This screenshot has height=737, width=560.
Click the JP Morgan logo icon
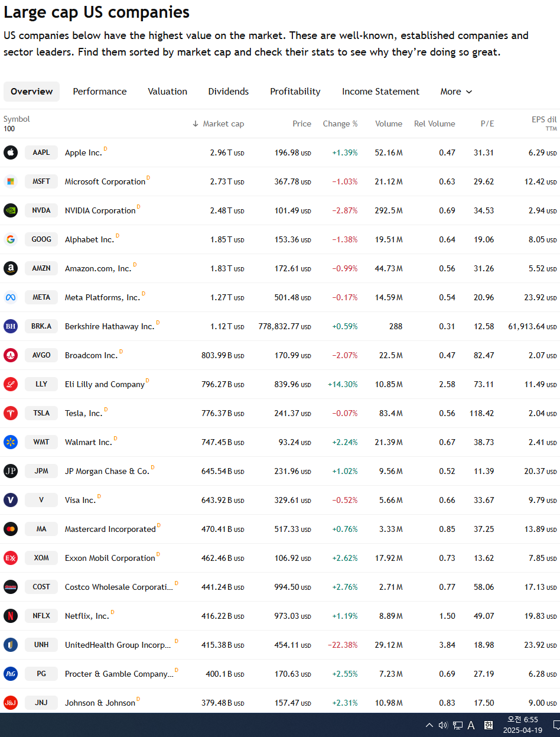coord(11,471)
